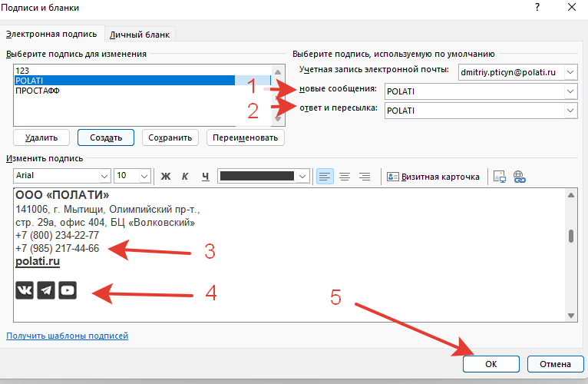Click signature editor scroll down arrow
Viewport: 588px width, 384px height.
pos(571,316)
